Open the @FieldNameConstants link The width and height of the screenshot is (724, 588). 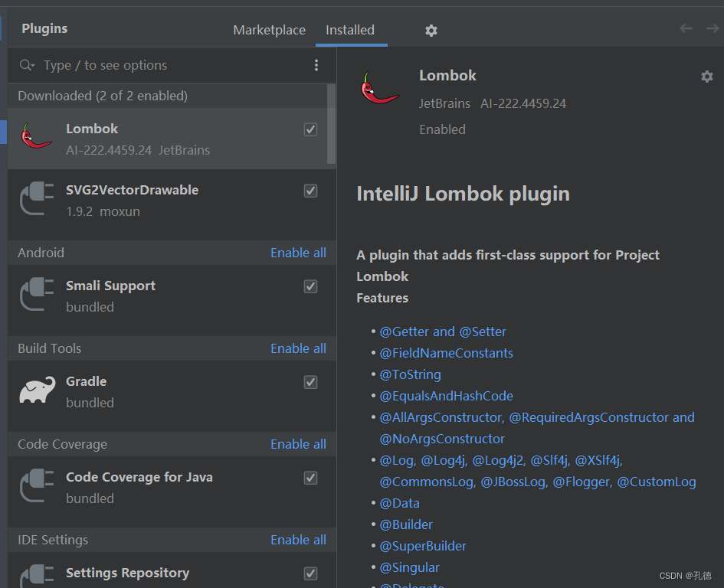pyautogui.click(x=446, y=353)
